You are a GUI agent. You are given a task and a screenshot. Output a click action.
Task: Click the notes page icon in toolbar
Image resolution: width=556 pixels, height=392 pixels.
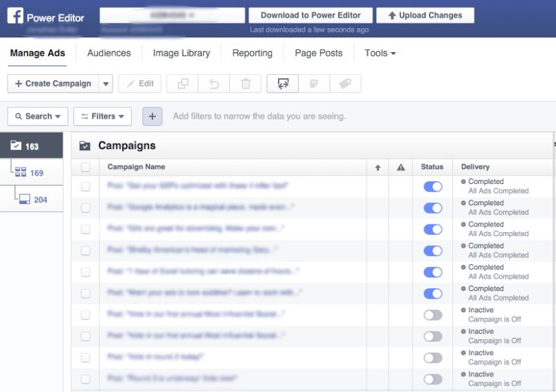pyautogui.click(x=314, y=84)
